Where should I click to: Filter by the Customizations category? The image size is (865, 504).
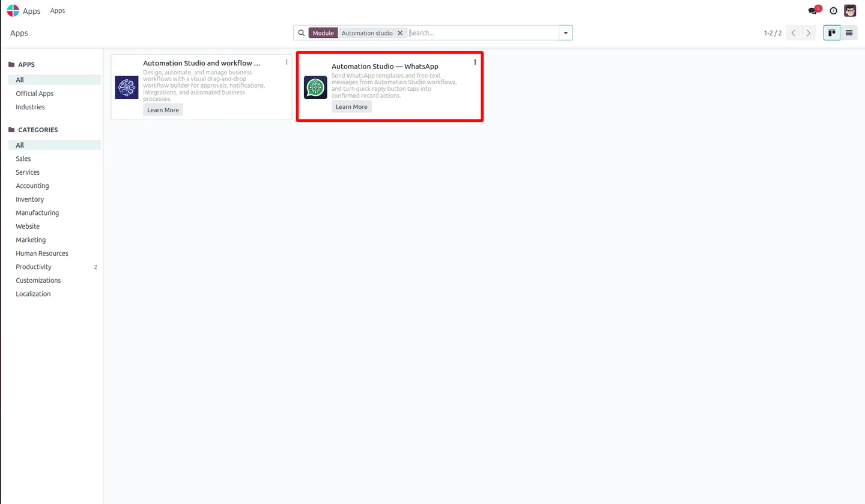tap(55, 281)
